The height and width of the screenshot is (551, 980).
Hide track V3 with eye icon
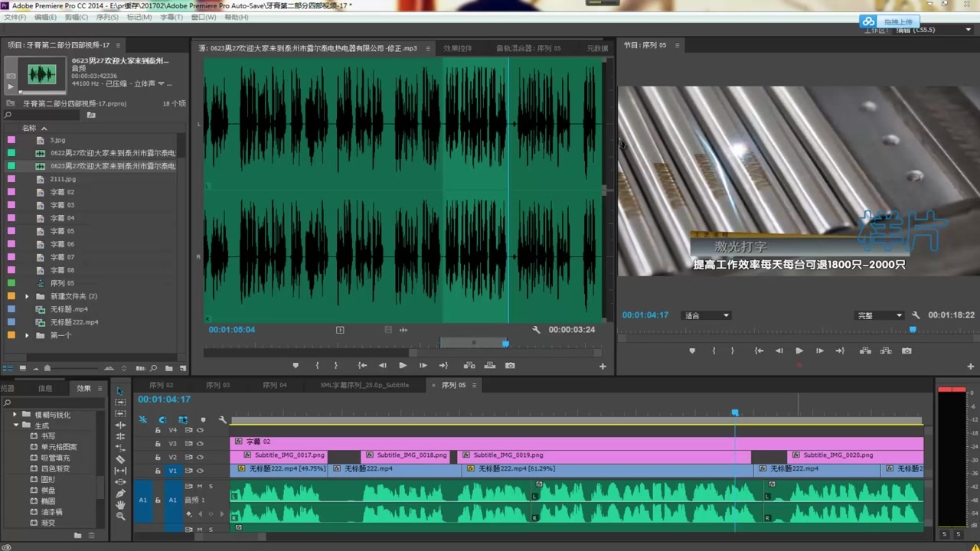(200, 443)
